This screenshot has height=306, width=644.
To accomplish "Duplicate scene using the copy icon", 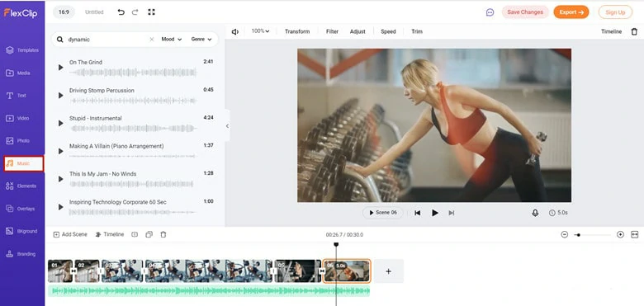I will coord(149,234).
